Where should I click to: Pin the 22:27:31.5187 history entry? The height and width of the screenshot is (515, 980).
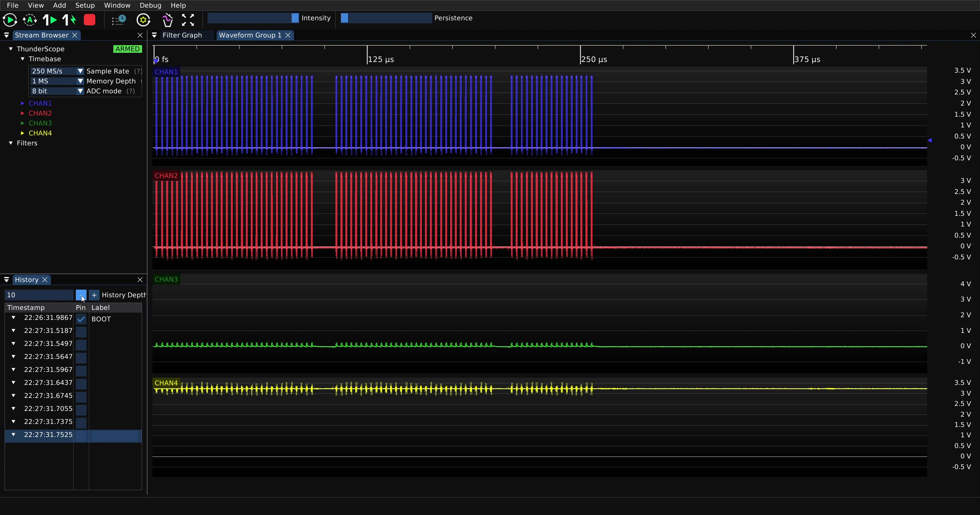pyautogui.click(x=81, y=332)
